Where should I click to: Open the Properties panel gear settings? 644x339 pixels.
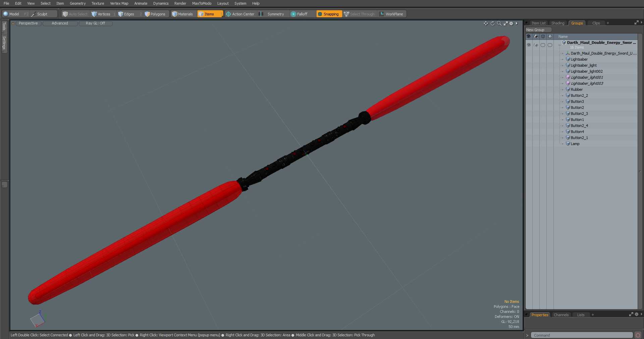[x=637, y=315]
